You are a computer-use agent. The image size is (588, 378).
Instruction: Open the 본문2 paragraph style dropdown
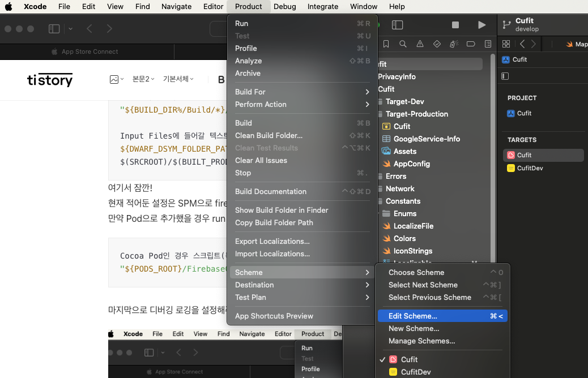click(x=143, y=79)
